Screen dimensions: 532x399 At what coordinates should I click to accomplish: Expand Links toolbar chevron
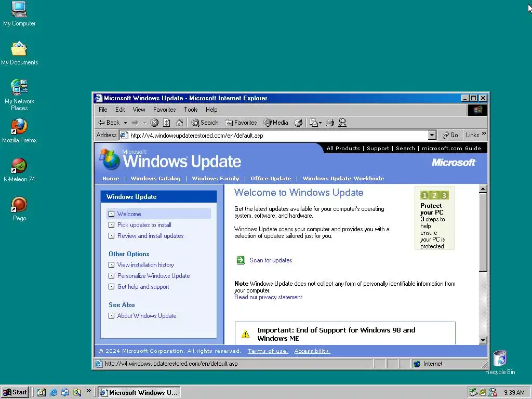point(484,134)
